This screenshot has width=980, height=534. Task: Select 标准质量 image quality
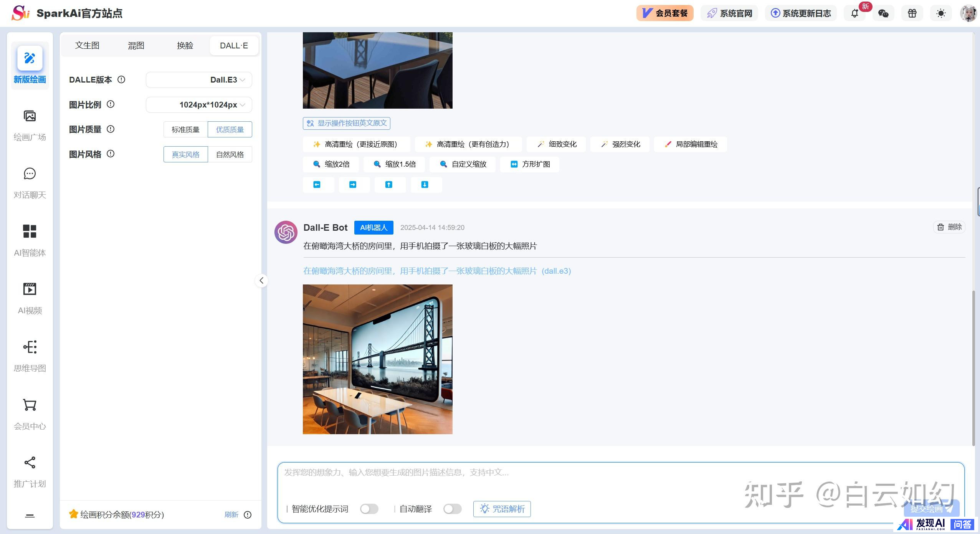pyautogui.click(x=185, y=129)
